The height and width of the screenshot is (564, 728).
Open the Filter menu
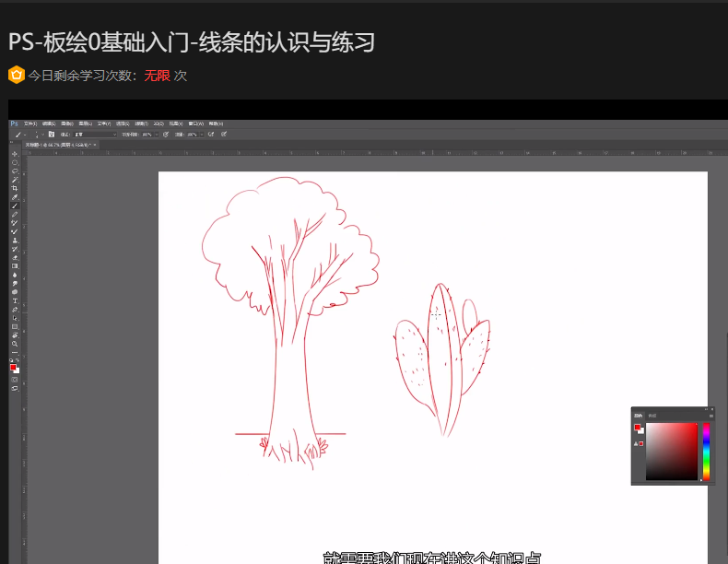point(142,123)
